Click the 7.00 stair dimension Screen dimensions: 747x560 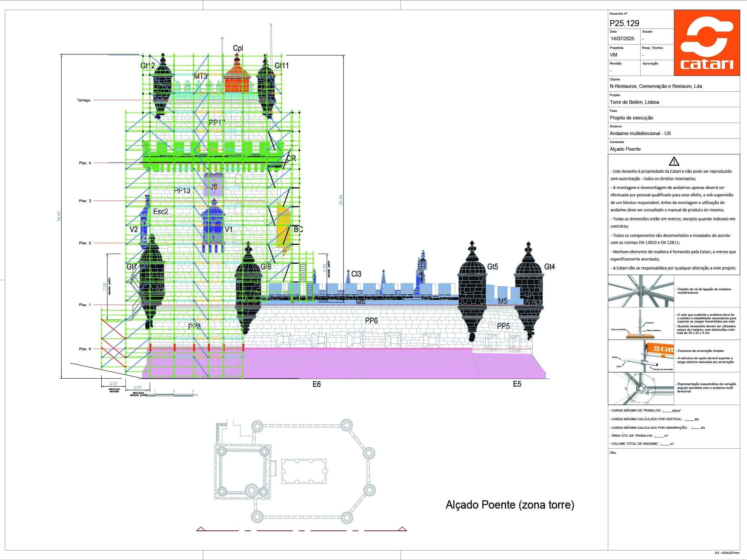(104, 287)
